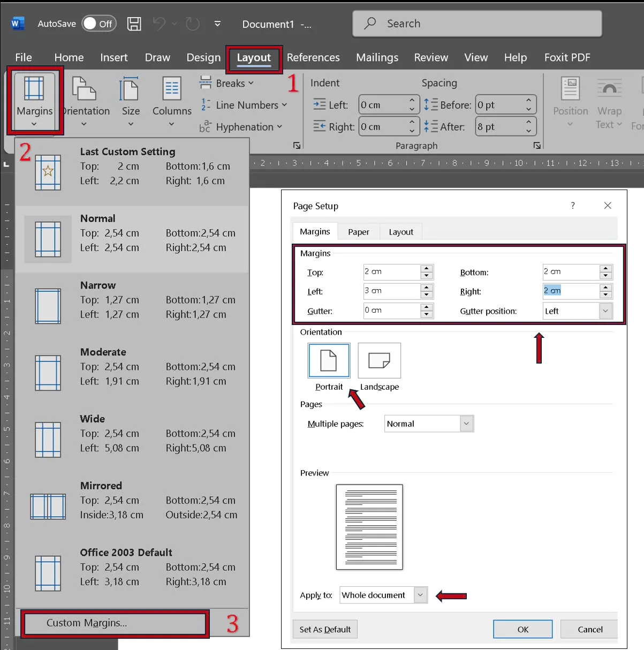Open the Customize Quick Access Toolbar arrow
Screen dimensions: 644x650
pos(217,24)
